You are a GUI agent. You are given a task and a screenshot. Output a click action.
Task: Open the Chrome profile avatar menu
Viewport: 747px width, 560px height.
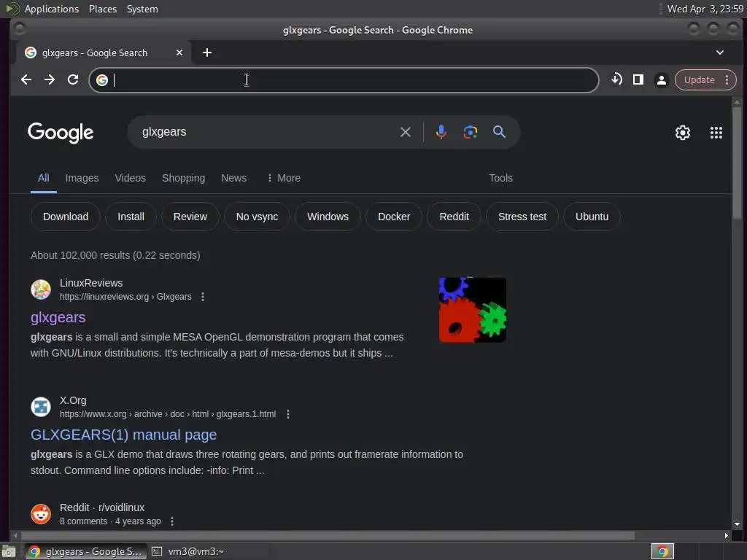(661, 80)
